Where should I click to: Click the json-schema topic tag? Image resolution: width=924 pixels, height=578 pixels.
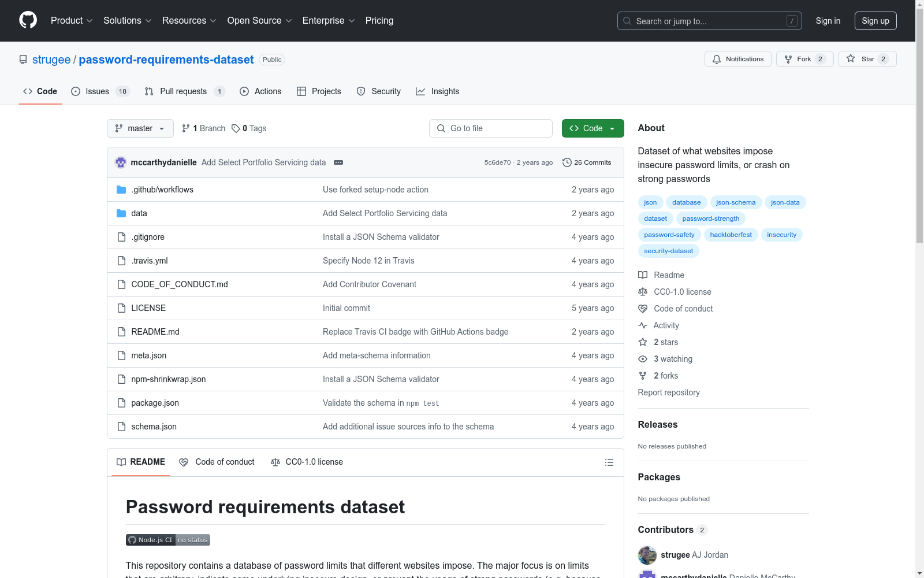tap(736, 202)
